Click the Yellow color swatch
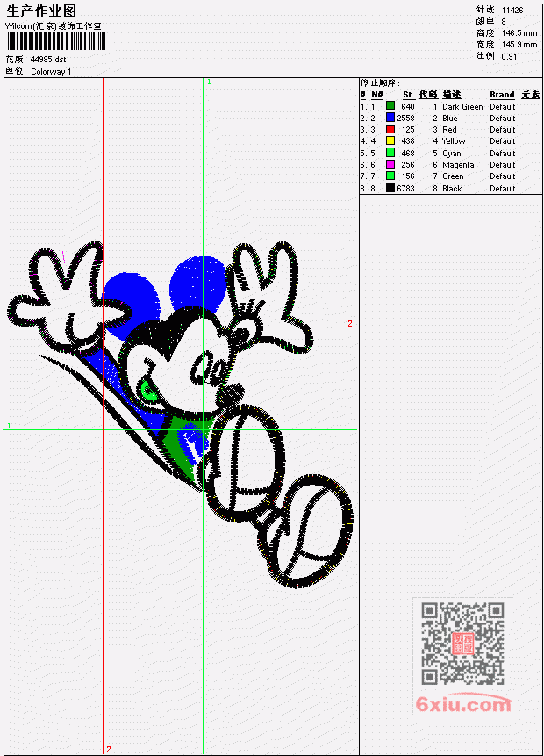544x756 pixels. 390,140
